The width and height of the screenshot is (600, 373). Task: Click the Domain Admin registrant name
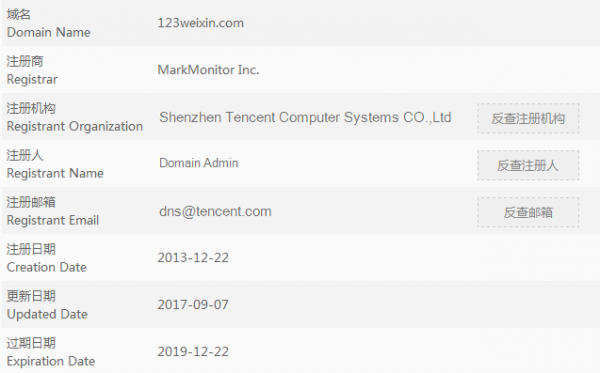tap(199, 163)
